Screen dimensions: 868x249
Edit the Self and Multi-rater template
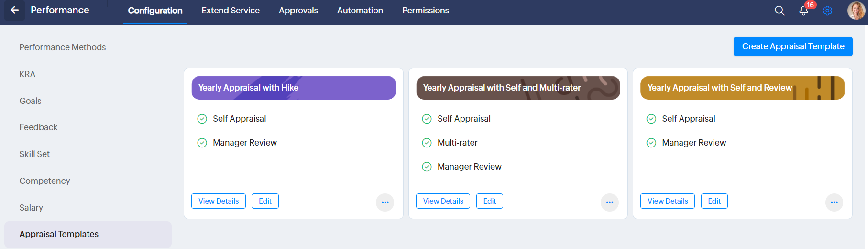[x=489, y=201]
